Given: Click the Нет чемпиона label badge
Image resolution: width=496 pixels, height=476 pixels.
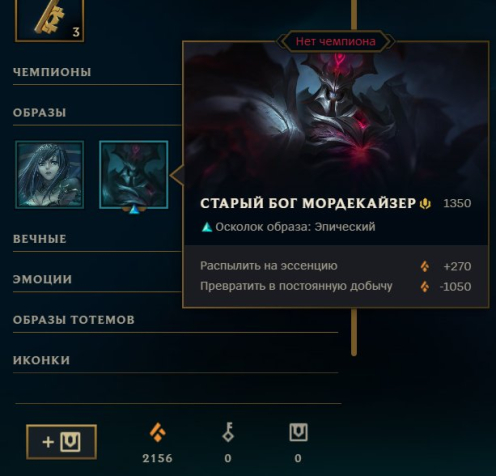Looking at the screenshot, I should click(335, 42).
